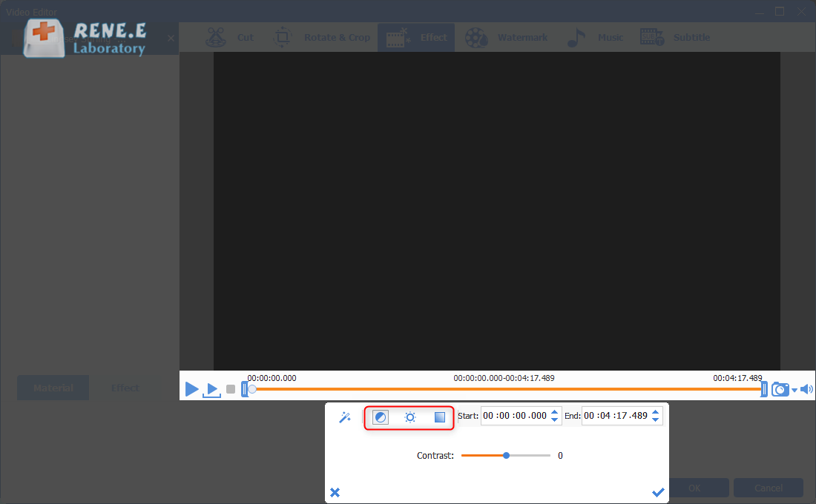This screenshot has height=504, width=816.
Task: Select the Brightness sun icon
Action: [410, 417]
